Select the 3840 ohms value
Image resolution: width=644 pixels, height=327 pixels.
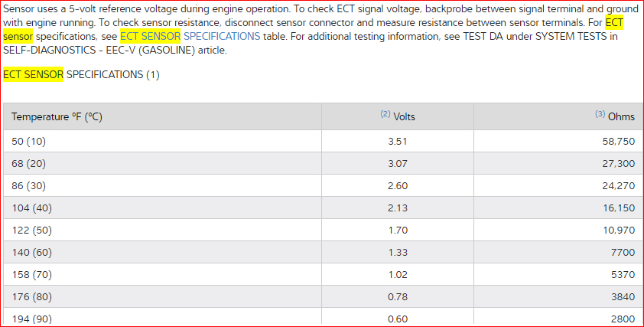pos(622,297)
